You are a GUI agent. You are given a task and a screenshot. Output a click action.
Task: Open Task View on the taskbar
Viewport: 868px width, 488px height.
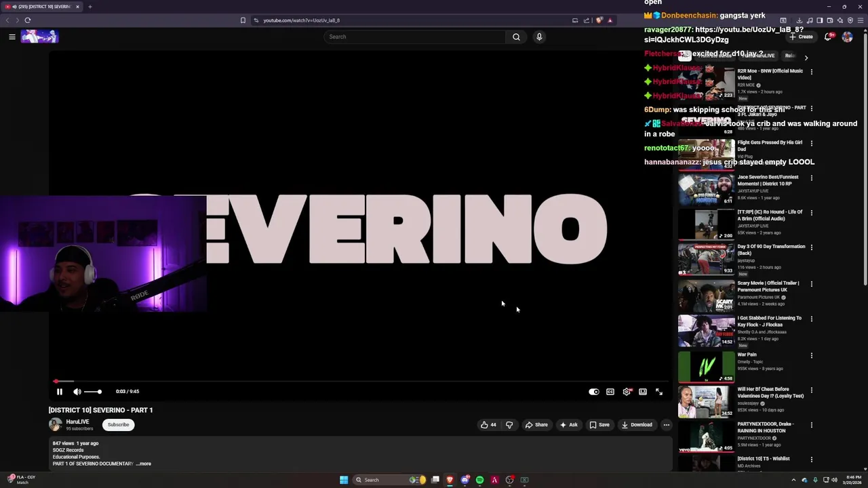point(435,480)
